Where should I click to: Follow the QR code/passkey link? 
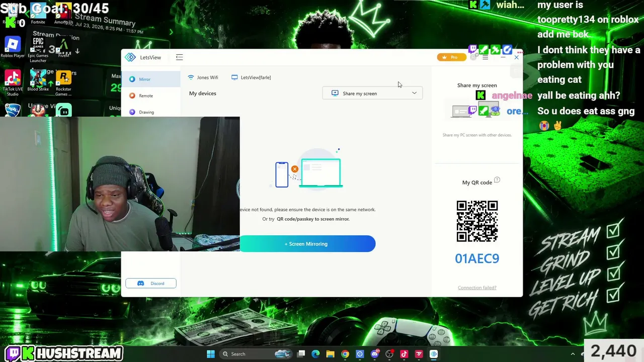coord(313,219)
